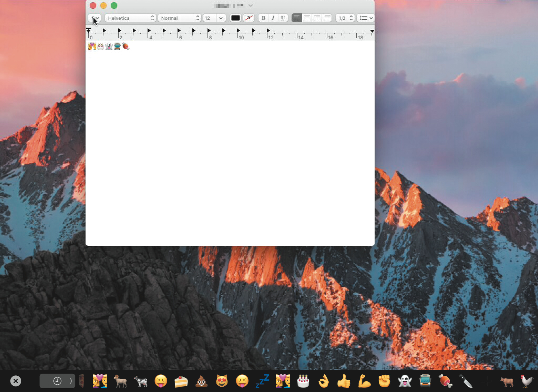Insert the ghost emoji from the Touch Bar
This screenshot has height=392, width=538.
point(404,381)
